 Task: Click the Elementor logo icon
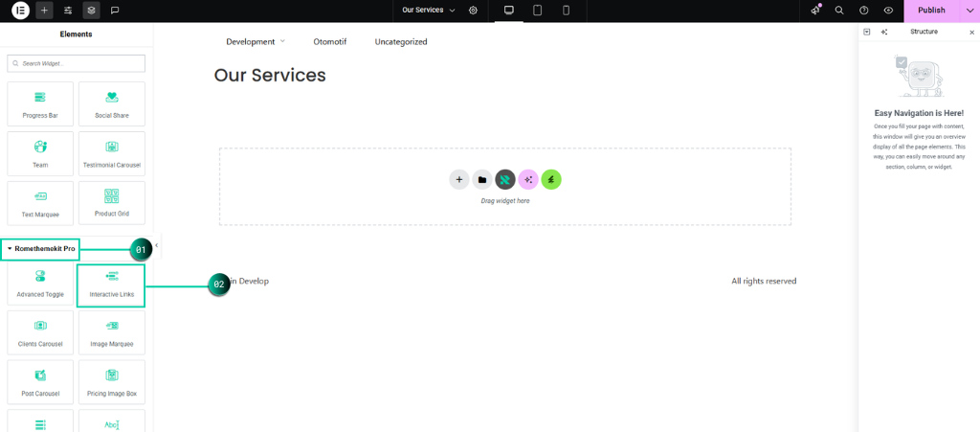tap(21, 11)
